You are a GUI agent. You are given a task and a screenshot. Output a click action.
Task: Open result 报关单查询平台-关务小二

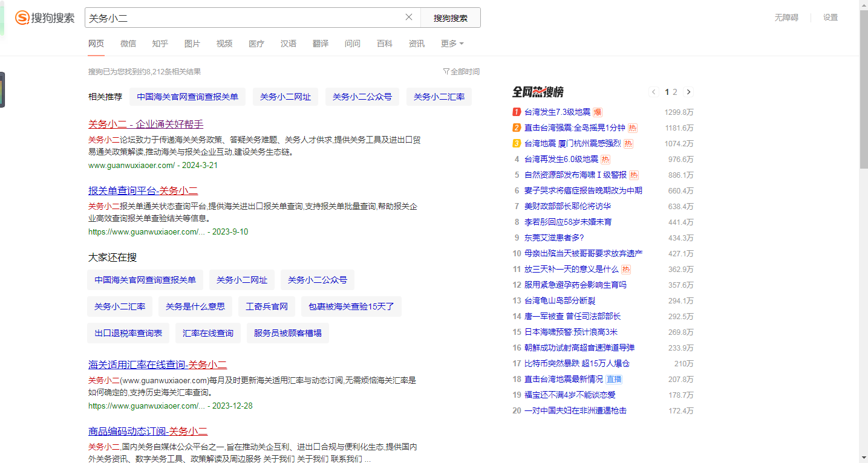143,190
